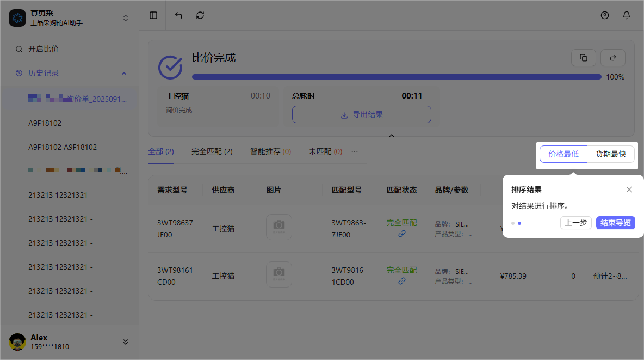This screenshot has height=360, width=644.
Task: Share results via the arrow icon
Action: [612, 58]
